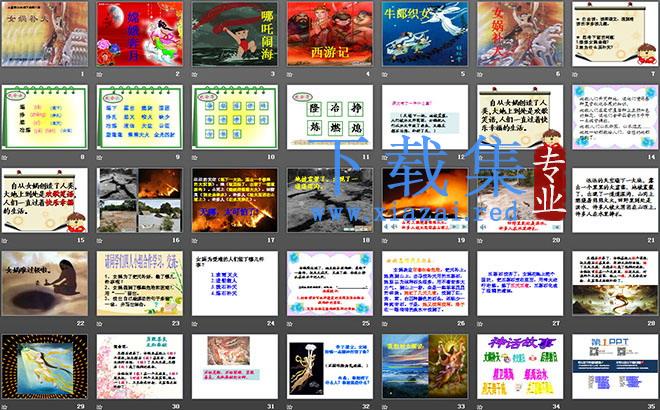Open slide 10 character boxes notepad thumbnail

[235, 117]
